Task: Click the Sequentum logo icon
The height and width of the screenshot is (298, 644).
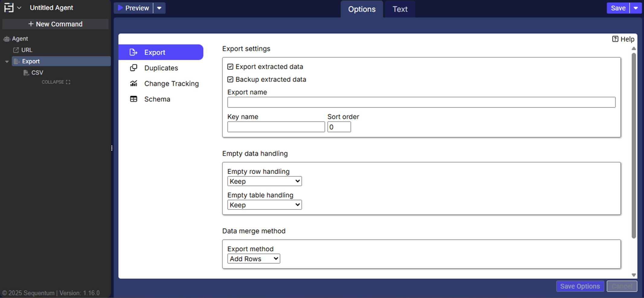Action: [x=9, y=8]
